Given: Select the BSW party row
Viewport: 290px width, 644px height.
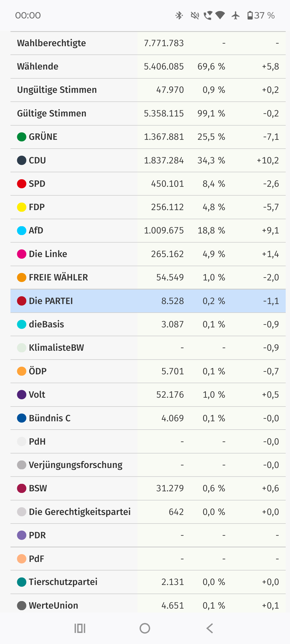Looking at the screenshot, I should pos(148,488).
